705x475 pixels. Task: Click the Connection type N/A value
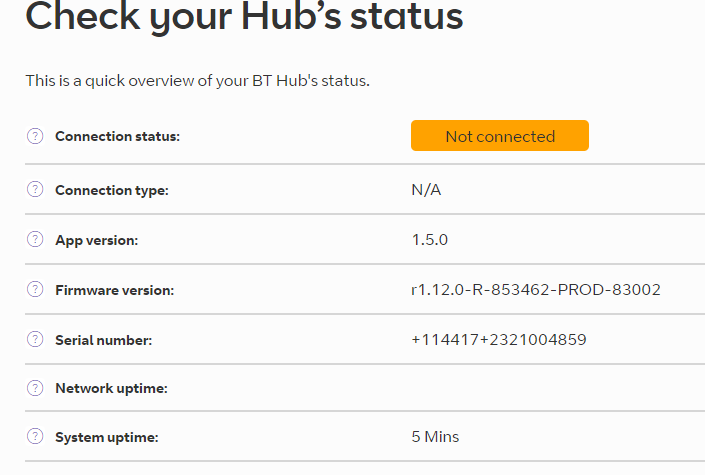click(426, 190)
